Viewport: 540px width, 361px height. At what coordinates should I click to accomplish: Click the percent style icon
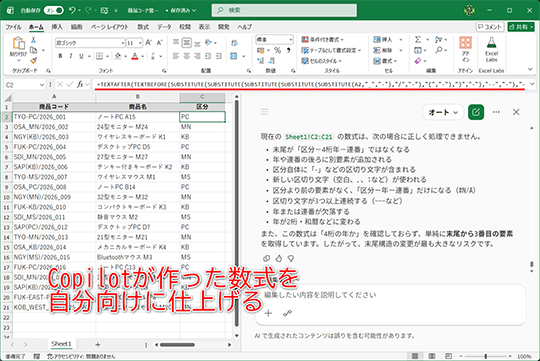pyautogui.click(x=278, y=50)
